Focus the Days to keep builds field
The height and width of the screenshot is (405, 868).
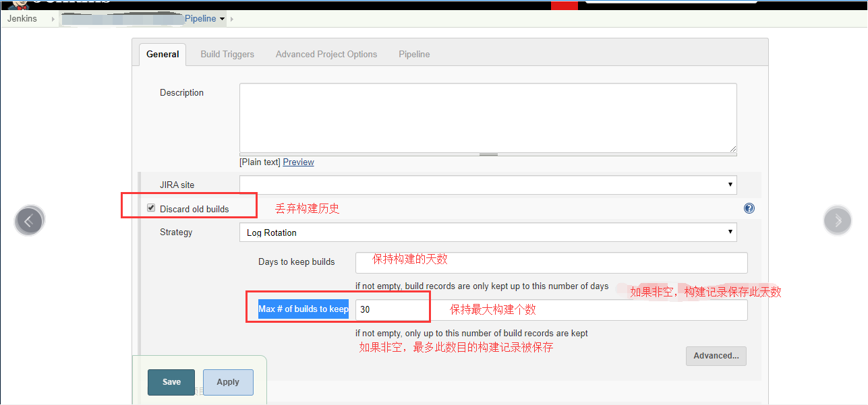[x=552, y=263]
